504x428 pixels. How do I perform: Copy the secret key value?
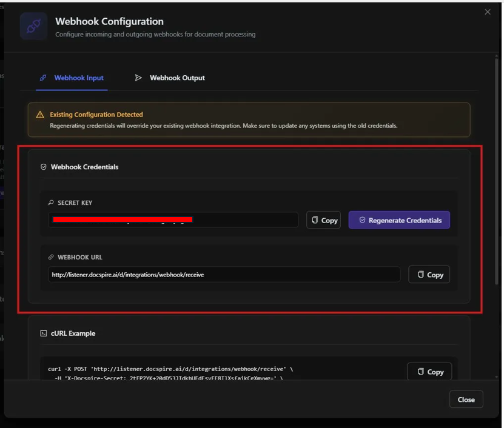coord(323,220)
